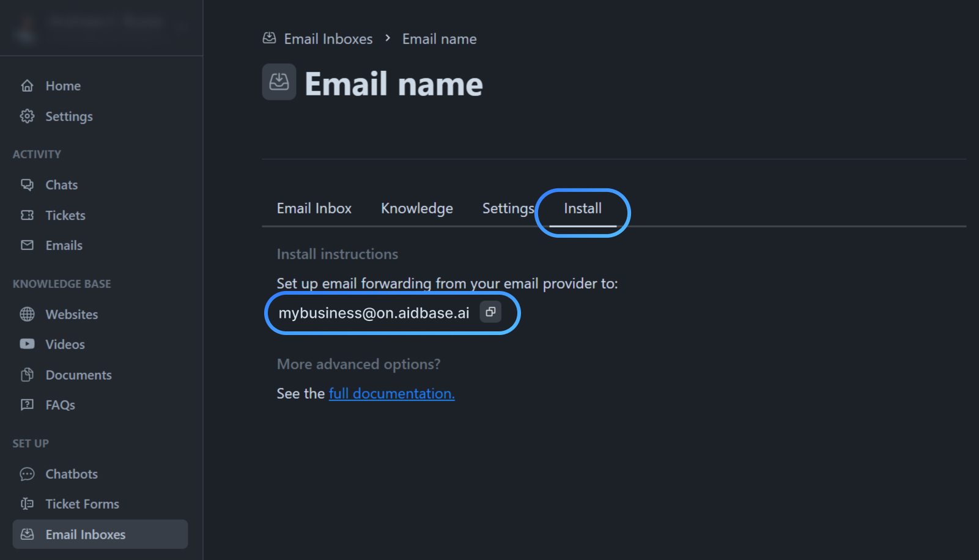The height and width of the screenshot is (560, 979).
Task: Switch to the Knowledge tab
Action: (416, 208)
